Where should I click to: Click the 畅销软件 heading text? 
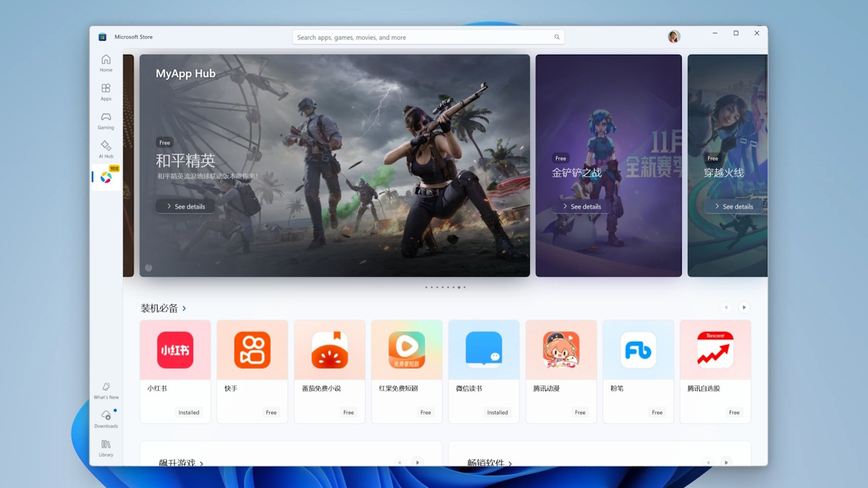[x=486, y=463]
